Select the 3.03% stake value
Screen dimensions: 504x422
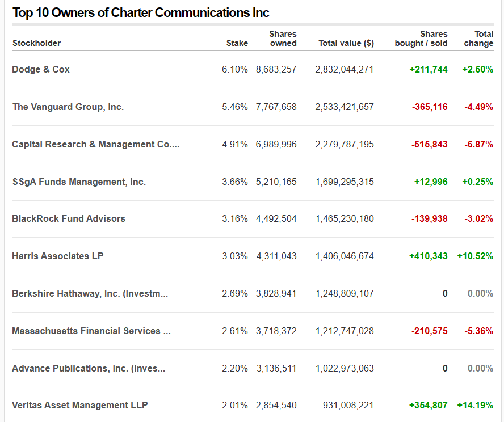(x=235, y=256)
